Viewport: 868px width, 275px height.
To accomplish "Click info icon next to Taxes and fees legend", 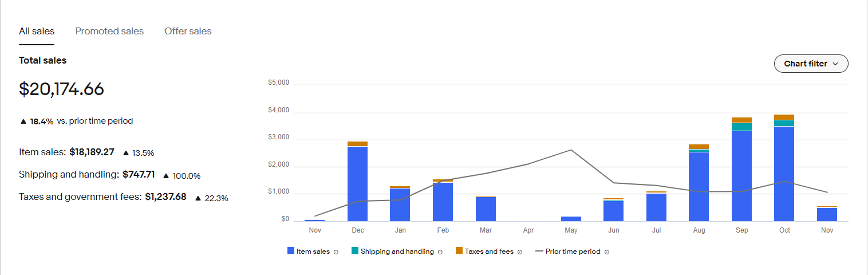I will (x=520, y=252).
